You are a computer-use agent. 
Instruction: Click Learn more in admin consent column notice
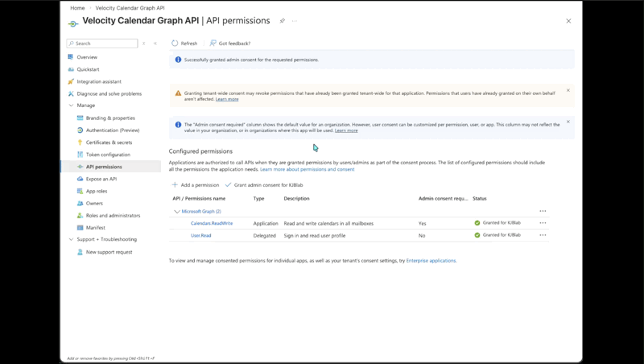346,130
